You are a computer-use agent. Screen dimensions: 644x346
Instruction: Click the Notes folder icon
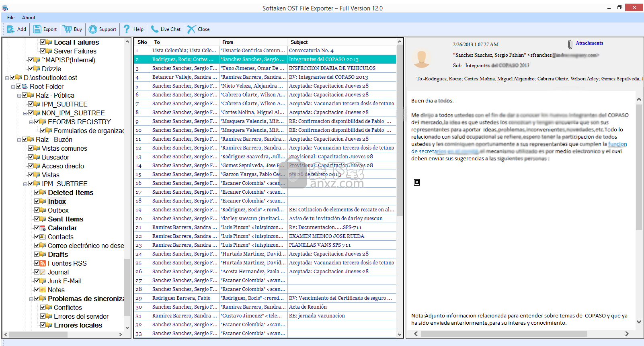click(x=43, y=290)
